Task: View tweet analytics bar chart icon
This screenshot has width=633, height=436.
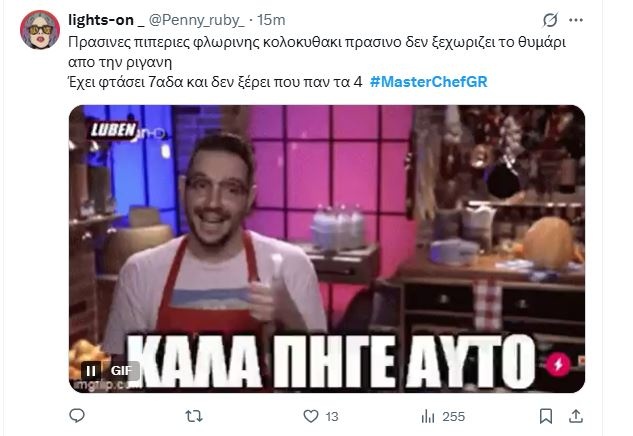Action: (428, 416)
